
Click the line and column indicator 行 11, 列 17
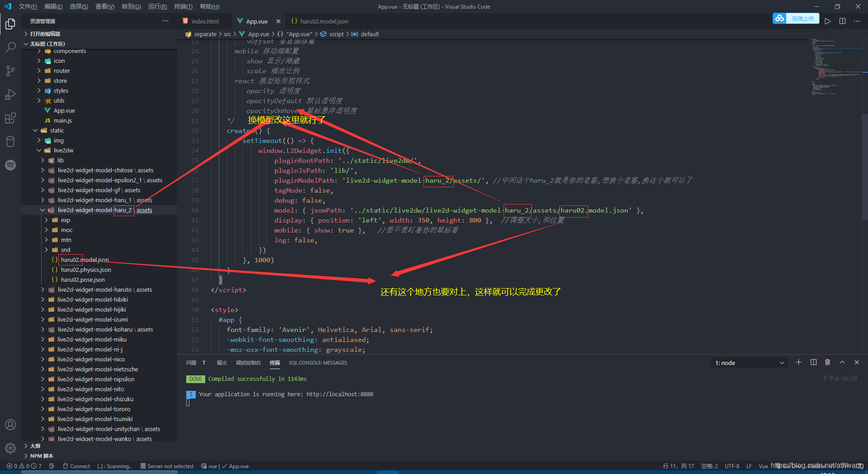[x=678, y=466]
